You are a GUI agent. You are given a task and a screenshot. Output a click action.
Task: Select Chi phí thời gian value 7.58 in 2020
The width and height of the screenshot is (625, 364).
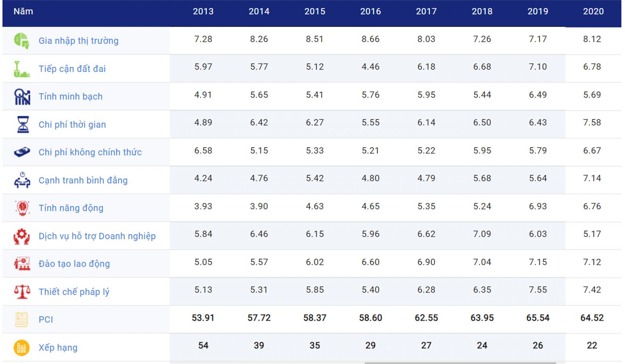coord(592,123)
